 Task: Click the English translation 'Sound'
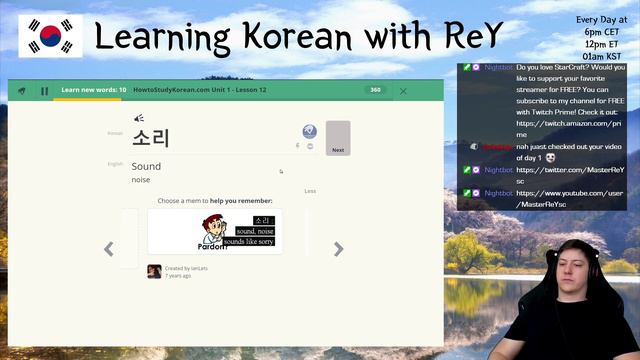tap(146, 166)
